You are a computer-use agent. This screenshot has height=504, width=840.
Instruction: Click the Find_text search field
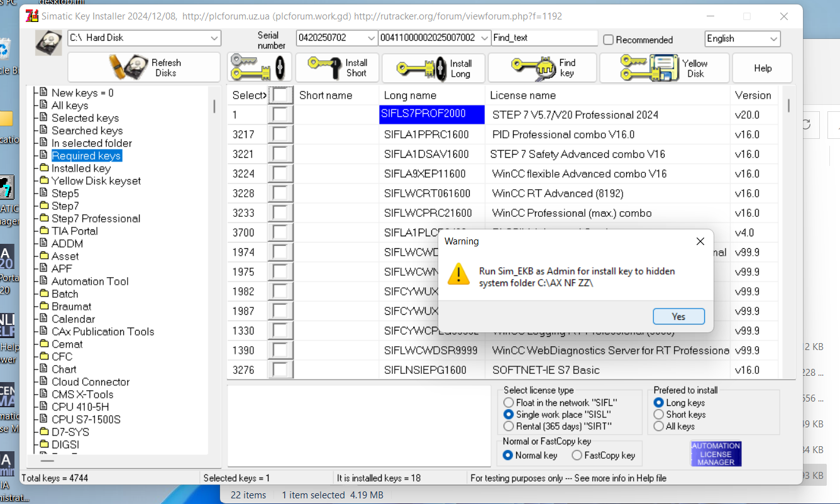544,38
